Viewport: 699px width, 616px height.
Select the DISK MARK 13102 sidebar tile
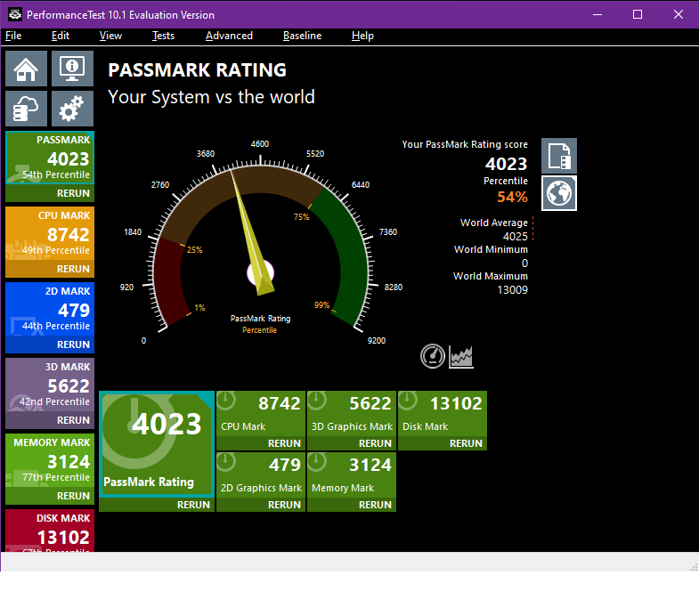point(50,531)
